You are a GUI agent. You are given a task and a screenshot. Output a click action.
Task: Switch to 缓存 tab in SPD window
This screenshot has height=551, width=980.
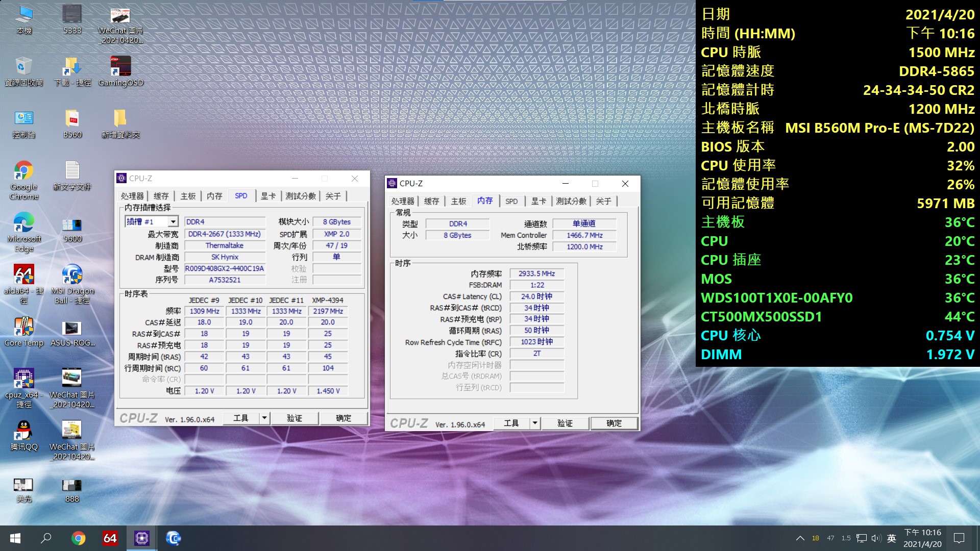pyautogui.click(x=161, y=196)
